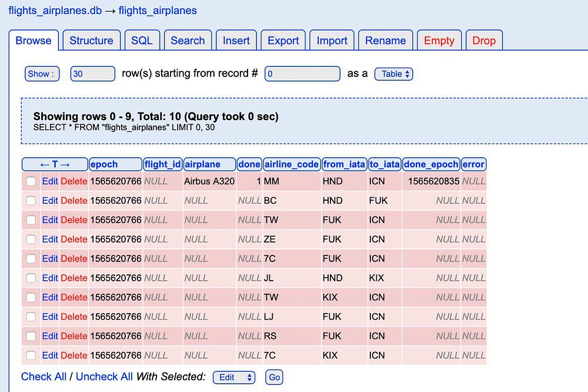Open the flights_airplanes.db breadcrumb link
Image resolution: width=588 pixels, height=392 pixels.
point(55,11)
